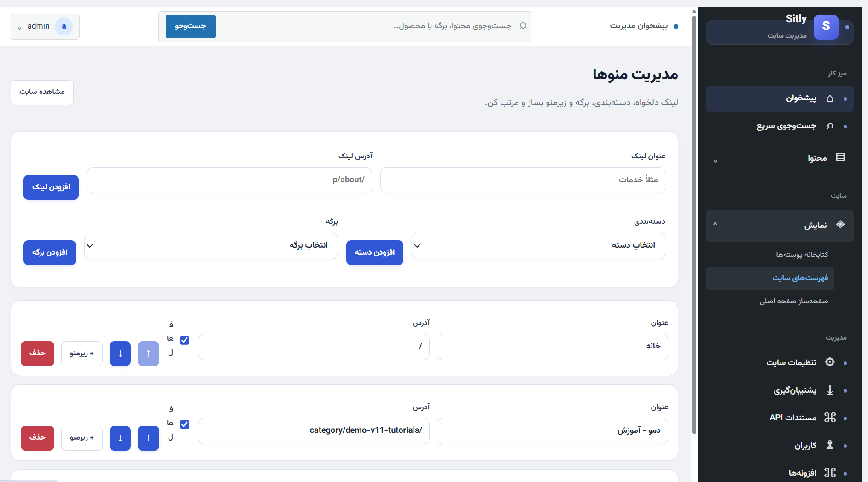This screenshot has width=868, height=482.
Task: Click مشاهده سایت button
Action: [42, 92]
